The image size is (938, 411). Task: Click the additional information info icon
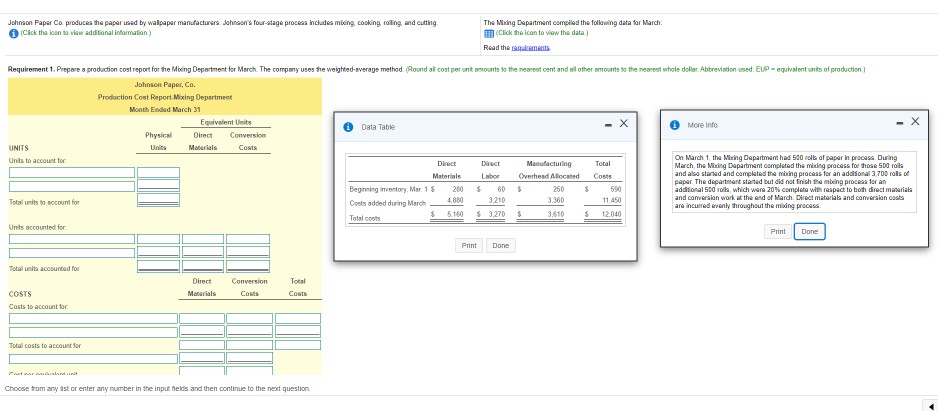click(13, 32)
